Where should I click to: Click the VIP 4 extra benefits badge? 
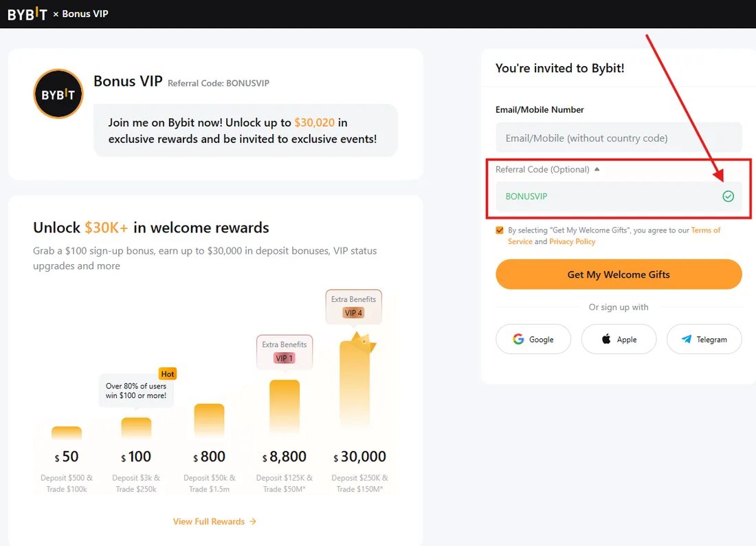(x=353, y=313)
